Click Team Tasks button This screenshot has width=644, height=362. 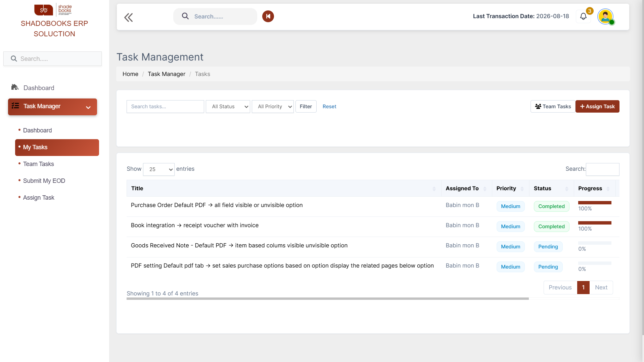tap(553, 107)
